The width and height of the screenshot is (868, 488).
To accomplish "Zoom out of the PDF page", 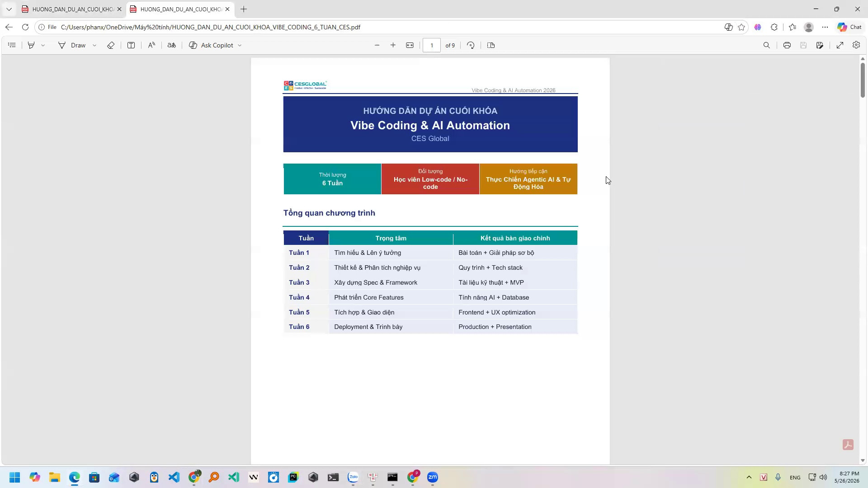I will point(377,45).
